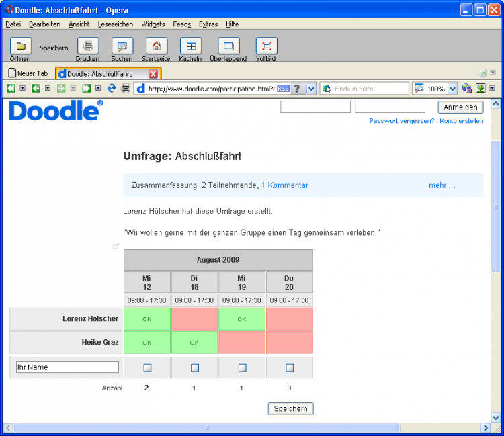Click the rewind navigation arrow icon
504x436 pixels.
point(11,89)
